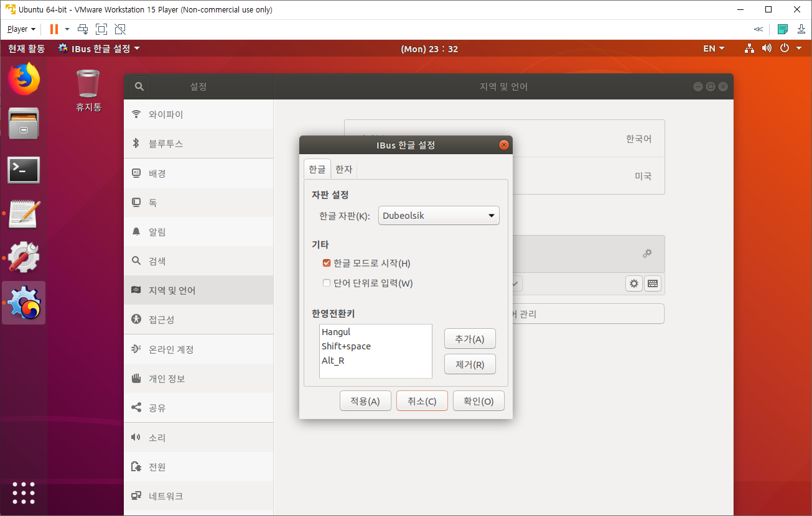Open the Files manager in the dock
Image resolution: width=812 pixels, height=516 pixels.
(x=24, y=124)
